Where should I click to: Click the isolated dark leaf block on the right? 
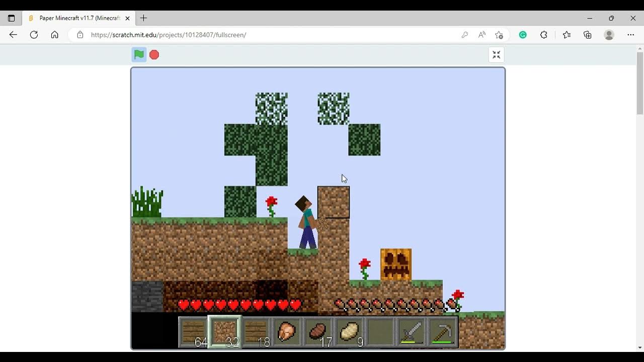click(365, 140)
